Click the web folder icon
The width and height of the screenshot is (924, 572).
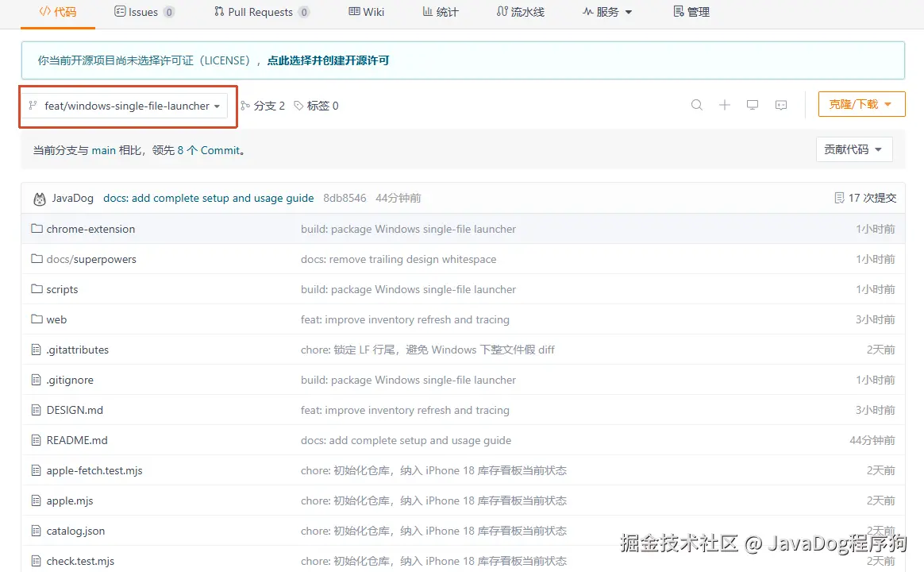(37, 319)
